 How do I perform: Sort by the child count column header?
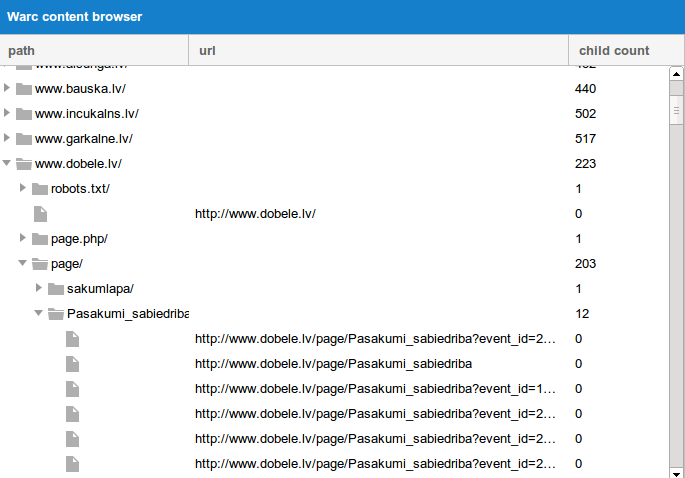click(x=626, y=50)
